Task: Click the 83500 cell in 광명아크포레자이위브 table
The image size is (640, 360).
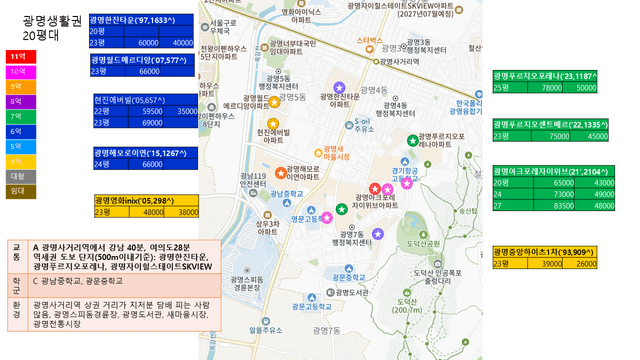Action: pyautogui.click(x=554, y=206)
